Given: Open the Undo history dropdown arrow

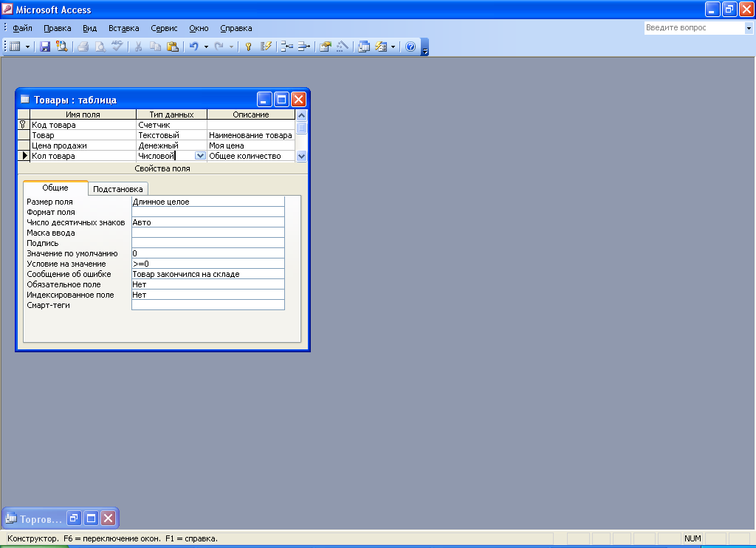Looking at the screenshot, I should pos(206,47).
